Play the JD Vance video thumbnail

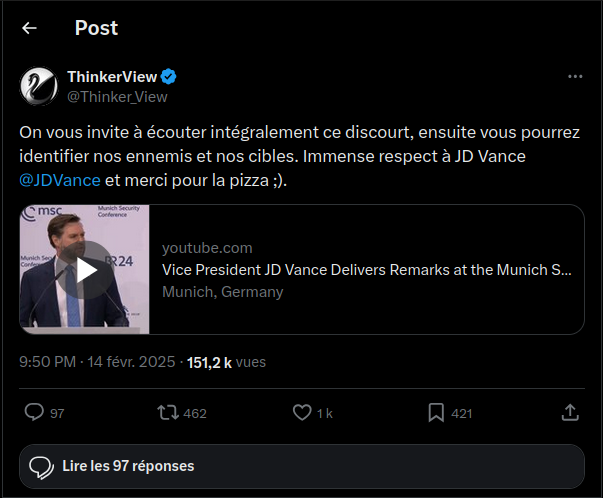85,269
